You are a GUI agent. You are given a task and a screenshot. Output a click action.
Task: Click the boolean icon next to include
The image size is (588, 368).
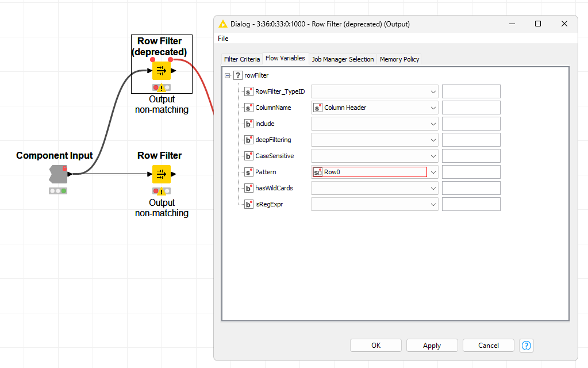pyautogui.click(x=249, y=124)
